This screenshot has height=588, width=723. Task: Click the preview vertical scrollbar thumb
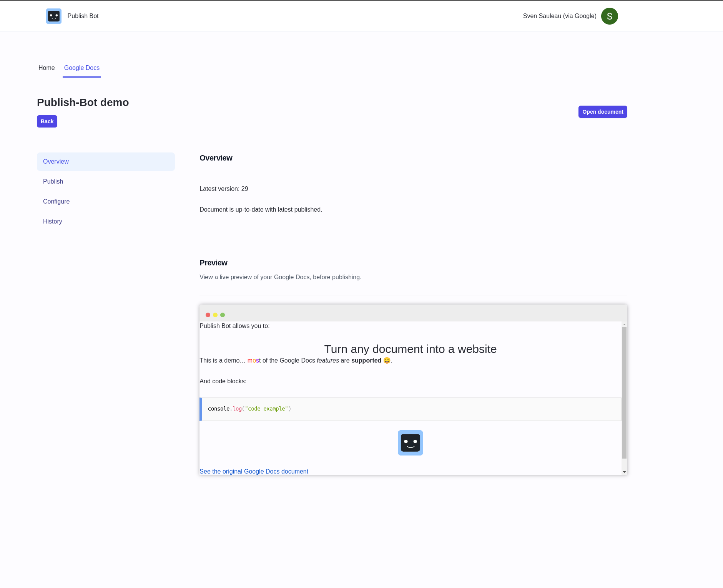(x=624, y=393)
